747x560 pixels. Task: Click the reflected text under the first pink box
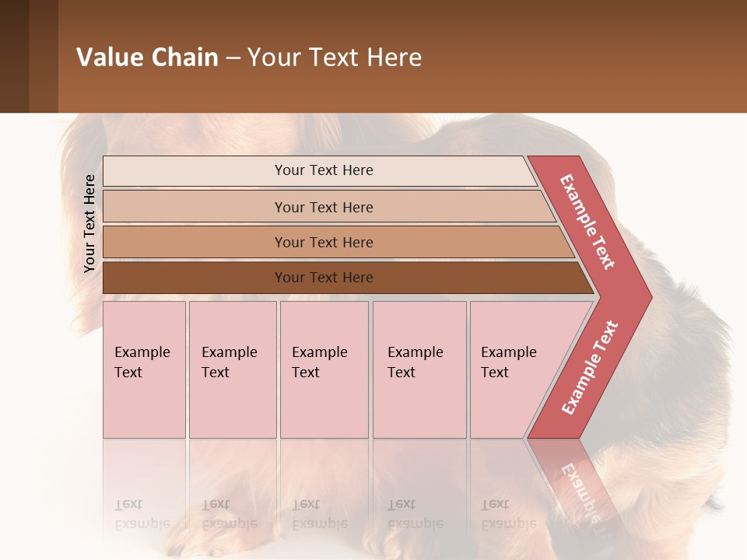click(x=142, y=513)
